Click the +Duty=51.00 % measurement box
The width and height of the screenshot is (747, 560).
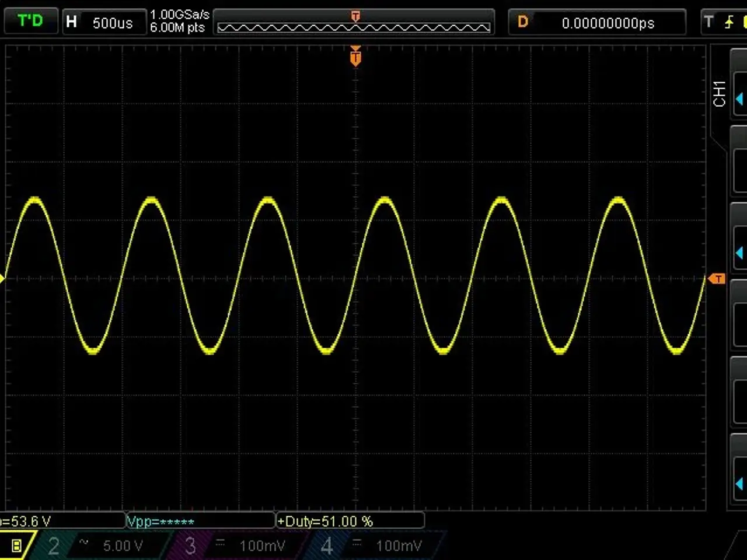[x=350, y=521]
